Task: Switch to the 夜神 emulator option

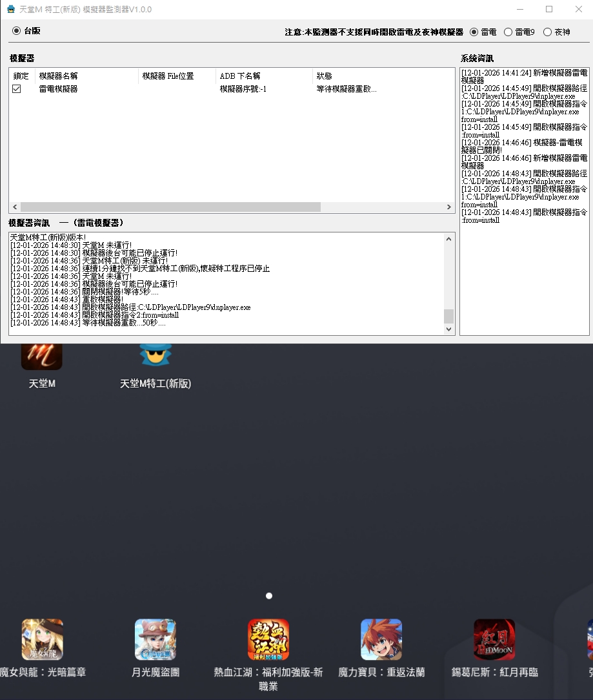Action: pos(548,32)
